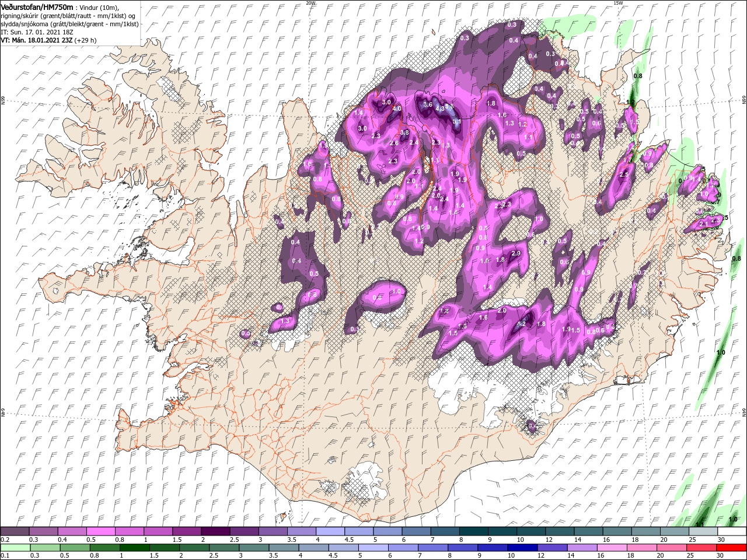747x560 pixels.
Task: Pick the light periwinkle 4 swatch in the upper legend row
Action: [x=329, y=531]
